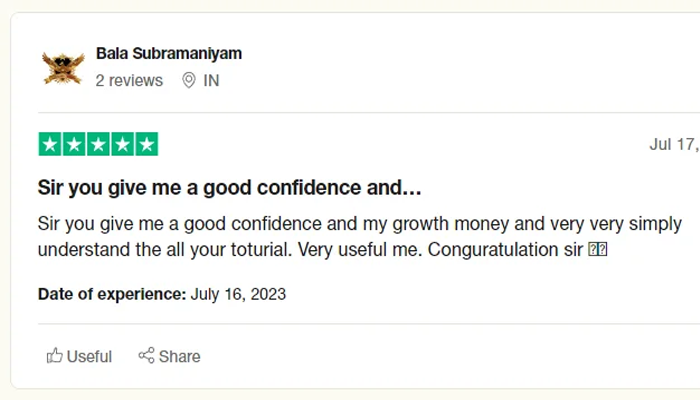Click the Jul 17 review date
The image size is (700, 400).
click(x=672, y=144)
